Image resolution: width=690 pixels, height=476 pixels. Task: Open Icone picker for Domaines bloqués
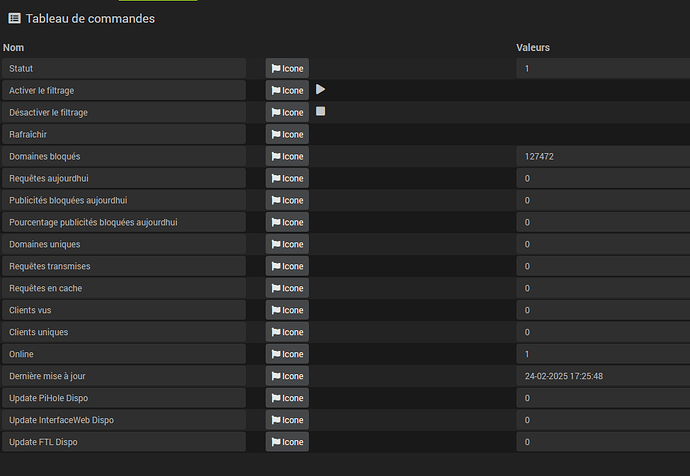tap(287, 156)
